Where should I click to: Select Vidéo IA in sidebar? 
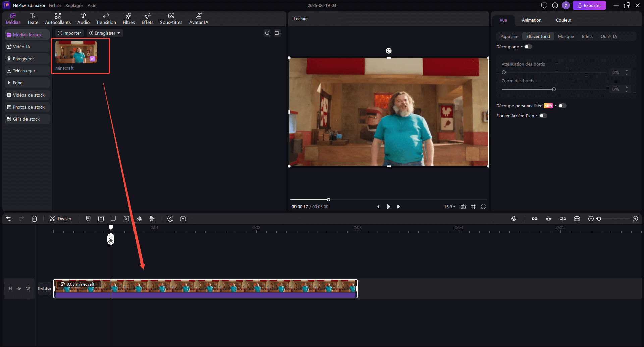(27, 47)
